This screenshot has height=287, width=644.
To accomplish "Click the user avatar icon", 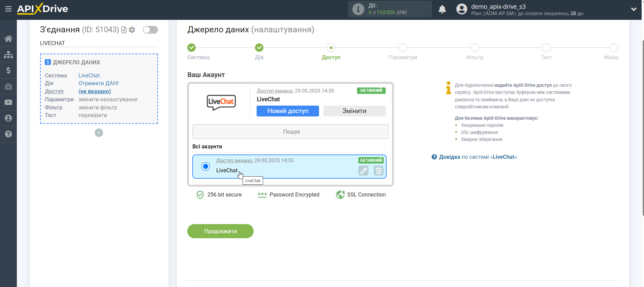I will coord(462,9).
